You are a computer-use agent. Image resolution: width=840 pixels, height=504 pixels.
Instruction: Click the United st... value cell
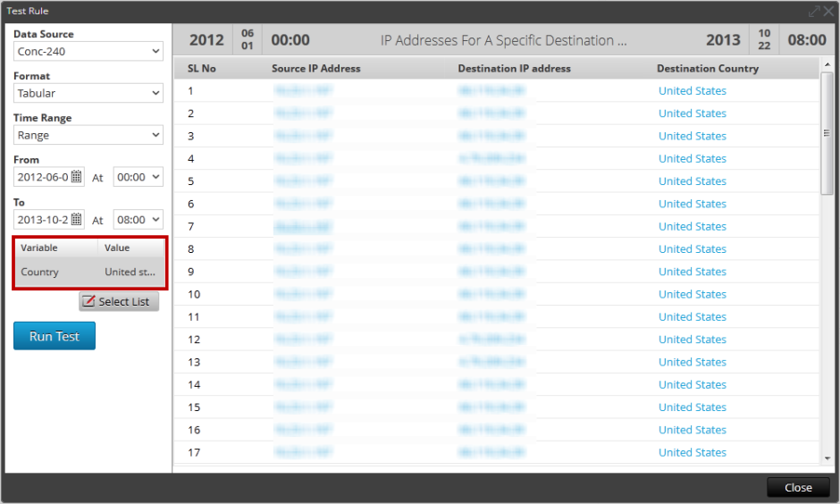pyautogui.click(x=130, y=272)
